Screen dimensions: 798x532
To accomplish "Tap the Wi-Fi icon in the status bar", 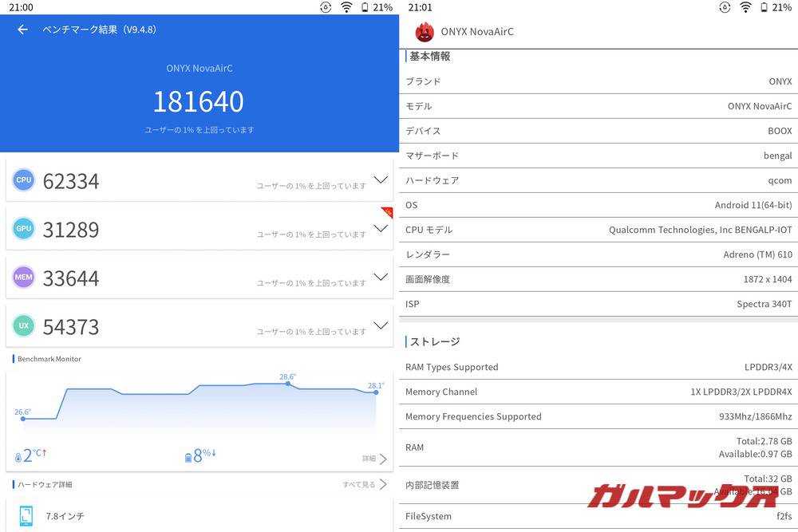I will [x=346, y=7].
